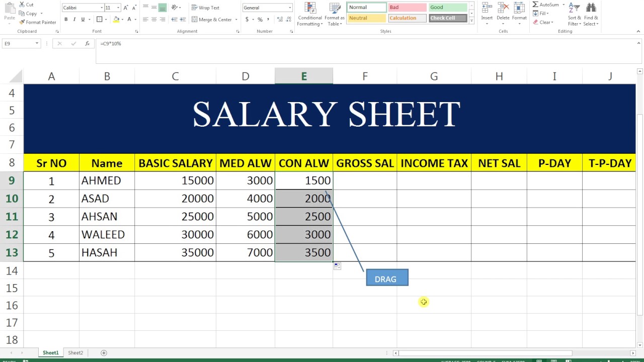The image size is (644, 362).
Task: Select the Align Left icon
Action: point(145,19)
